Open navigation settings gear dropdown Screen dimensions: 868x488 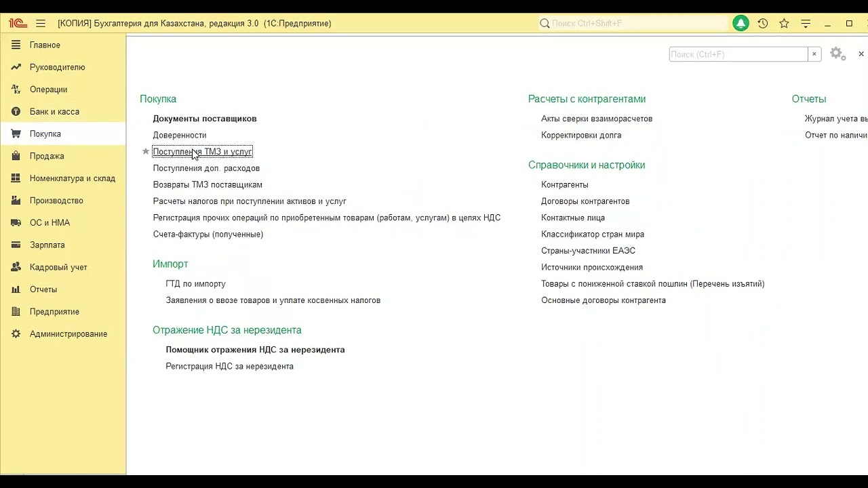click(x=837, y=54)
